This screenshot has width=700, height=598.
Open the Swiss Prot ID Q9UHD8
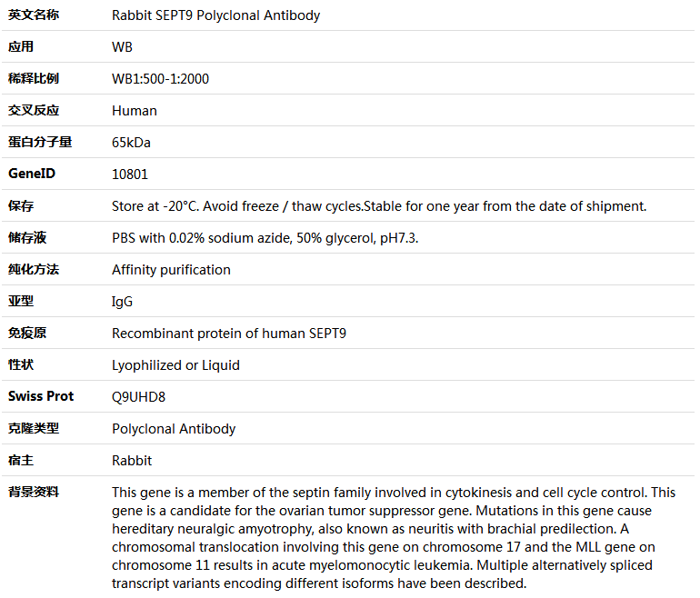click(138, 397)
